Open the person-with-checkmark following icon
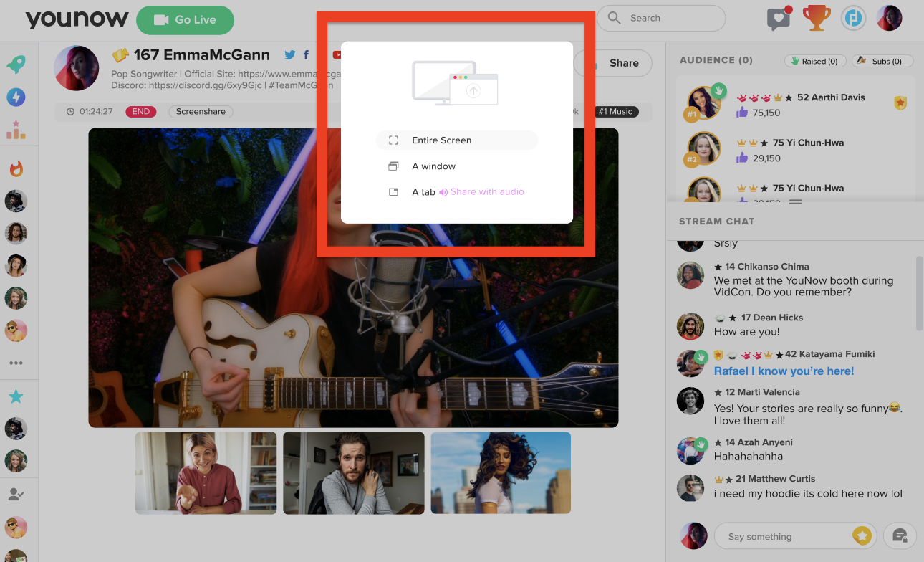The width and height of the screenshot is (924, 562). pyautogui.click(x=16, y=494)
